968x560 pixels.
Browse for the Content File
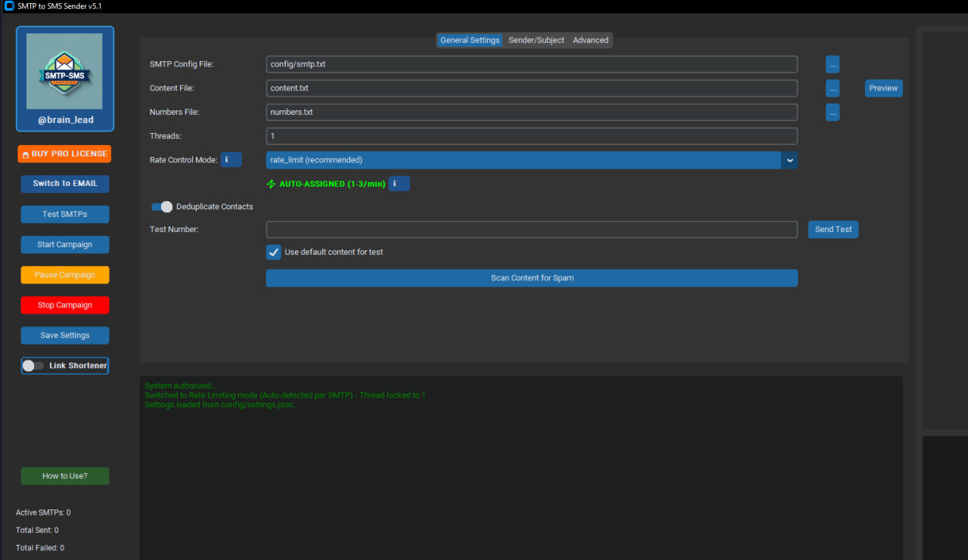[833, 88]
